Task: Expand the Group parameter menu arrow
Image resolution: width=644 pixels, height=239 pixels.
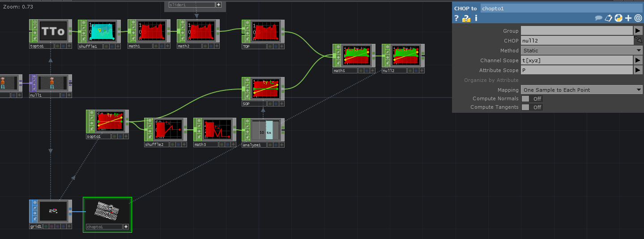Action: [638, 31]
